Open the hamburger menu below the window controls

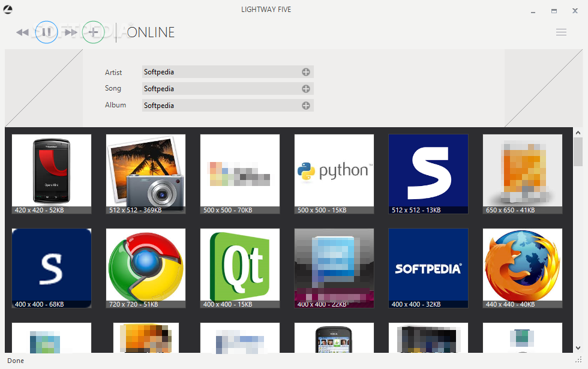point(561,32)
